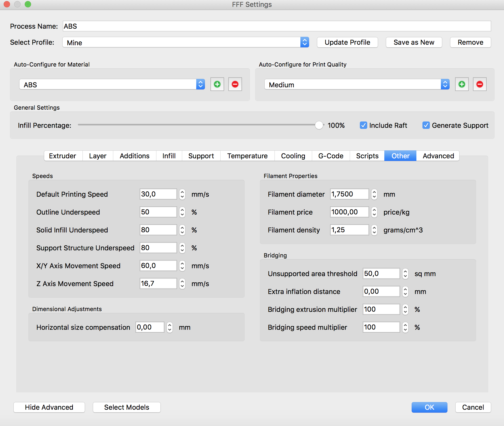The image size is (504, 426).
Task: Click stepper arrows for Filament diameter
Action: [x=374, y=194]
